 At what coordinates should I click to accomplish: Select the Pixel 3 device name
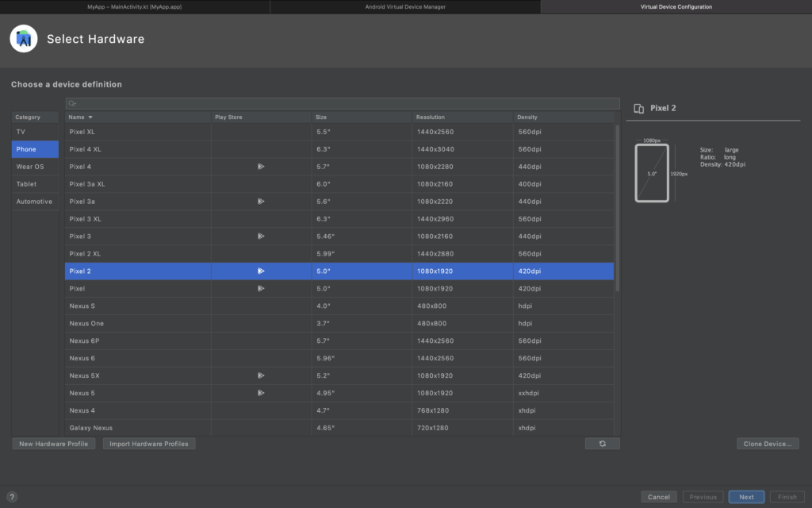pyautogui.click(x=80, y=236)
